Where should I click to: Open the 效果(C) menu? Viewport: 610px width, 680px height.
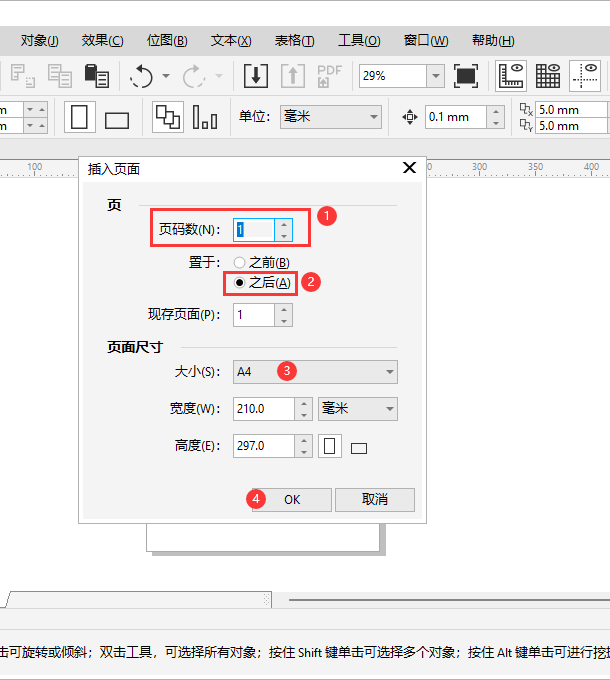[x=102, y=41]
